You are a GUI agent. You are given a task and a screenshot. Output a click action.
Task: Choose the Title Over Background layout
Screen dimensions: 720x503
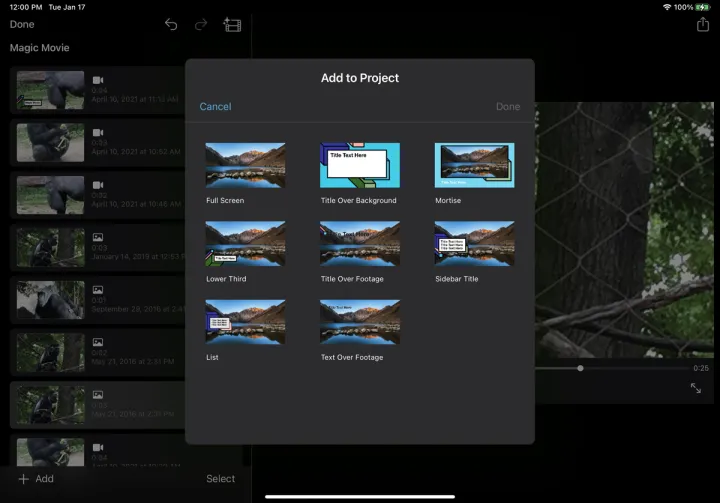(359, 165)
